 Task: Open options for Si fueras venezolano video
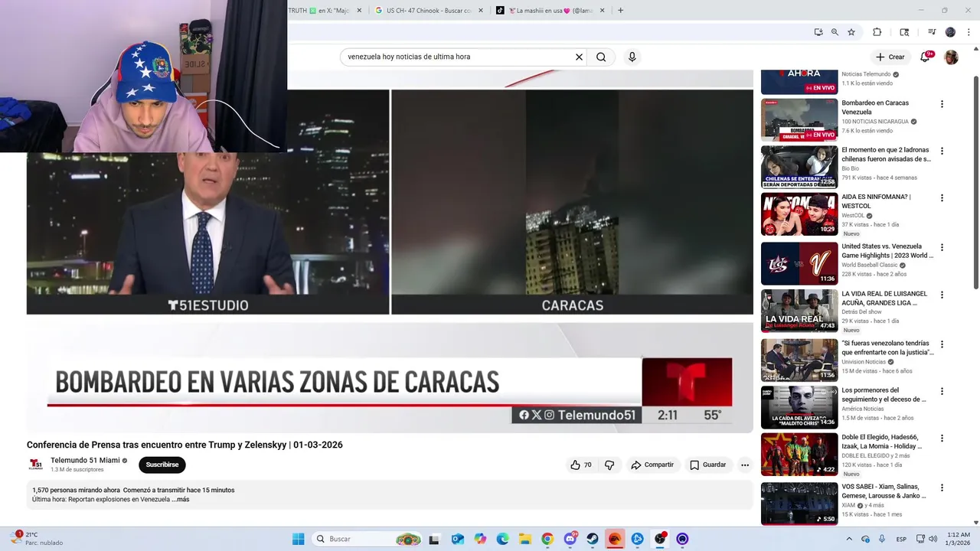942,344
